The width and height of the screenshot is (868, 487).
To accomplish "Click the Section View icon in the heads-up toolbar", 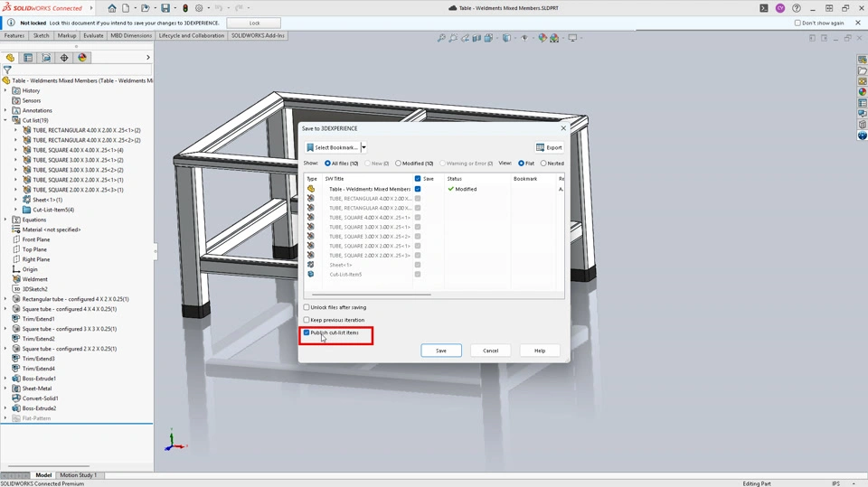I will coord(476,38).
